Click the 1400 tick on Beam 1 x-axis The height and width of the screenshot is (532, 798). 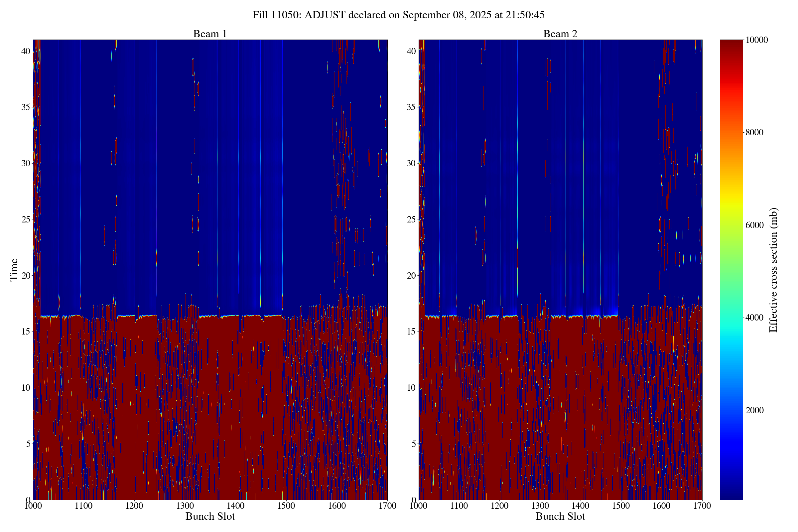tap(235, 506)
